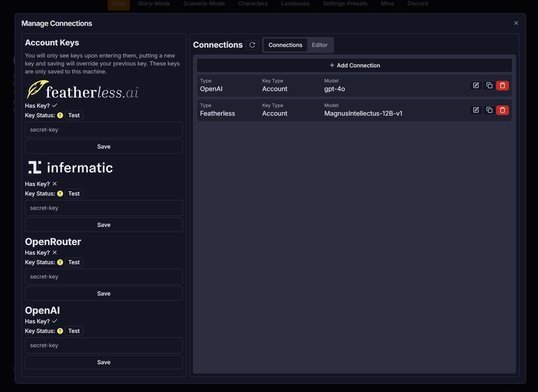Switch to the Editor tab
This screenshot has height=392, width=538.
(320, 45)
